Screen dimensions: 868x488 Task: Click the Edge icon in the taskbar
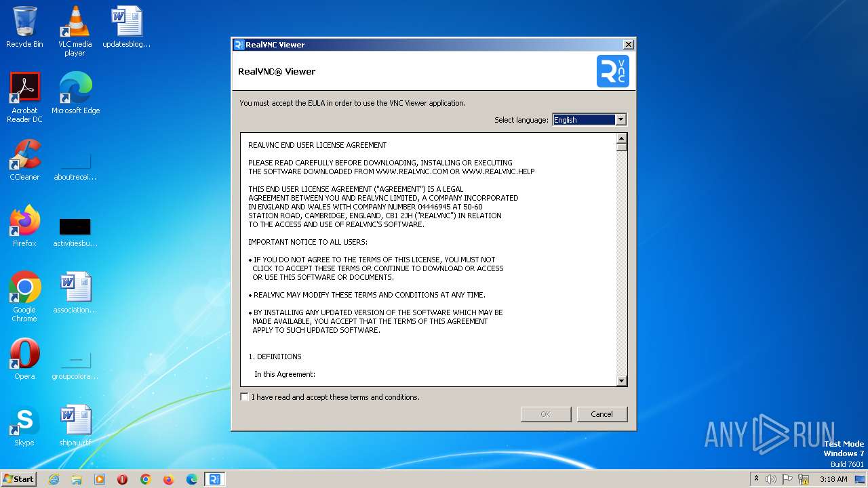point(192,479)
